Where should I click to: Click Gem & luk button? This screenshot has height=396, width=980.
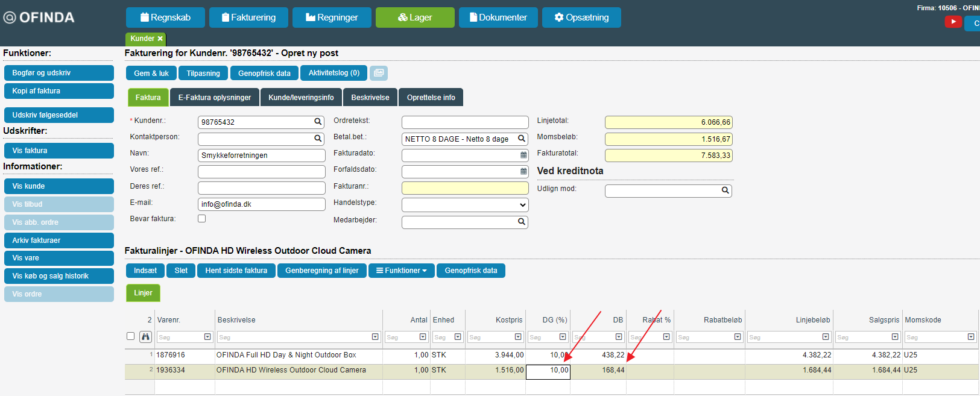coord(151,73)
